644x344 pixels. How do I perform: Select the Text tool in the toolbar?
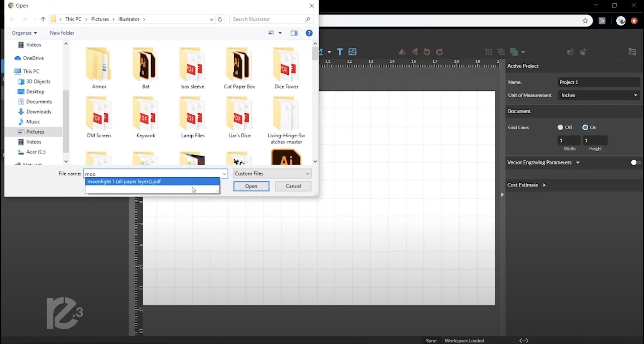click(340, 52)
